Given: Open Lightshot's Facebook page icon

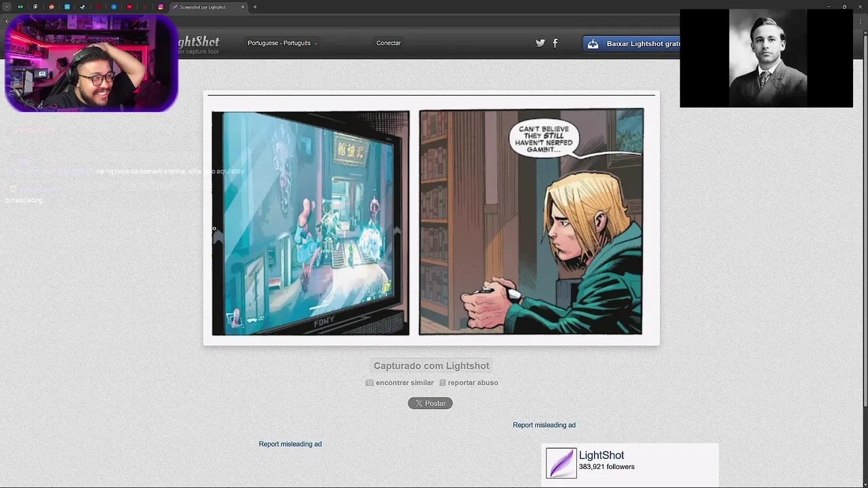Looking at the screenshot, I should click(555, 43).
